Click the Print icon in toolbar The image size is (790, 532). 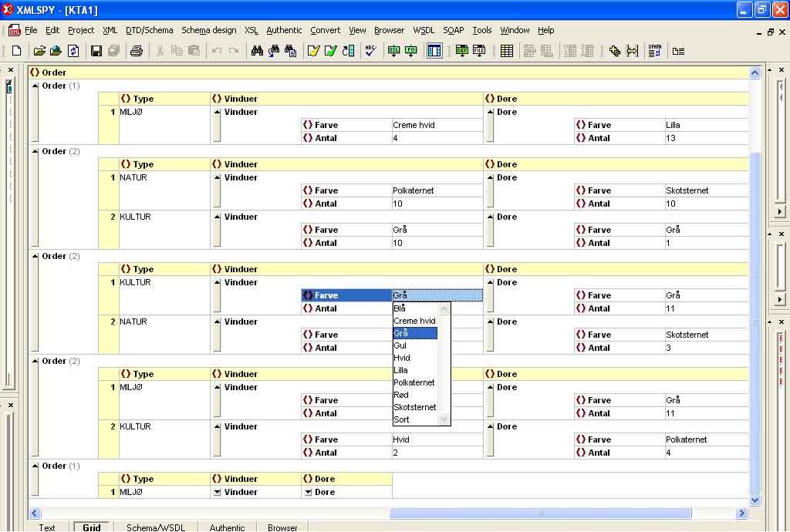pos(137,51)
